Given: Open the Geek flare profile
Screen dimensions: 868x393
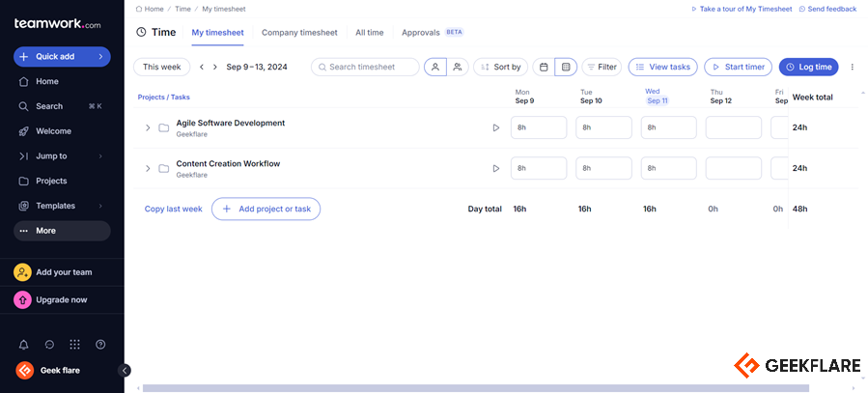Looking at the screenshot, I should (x=48, y=370).
